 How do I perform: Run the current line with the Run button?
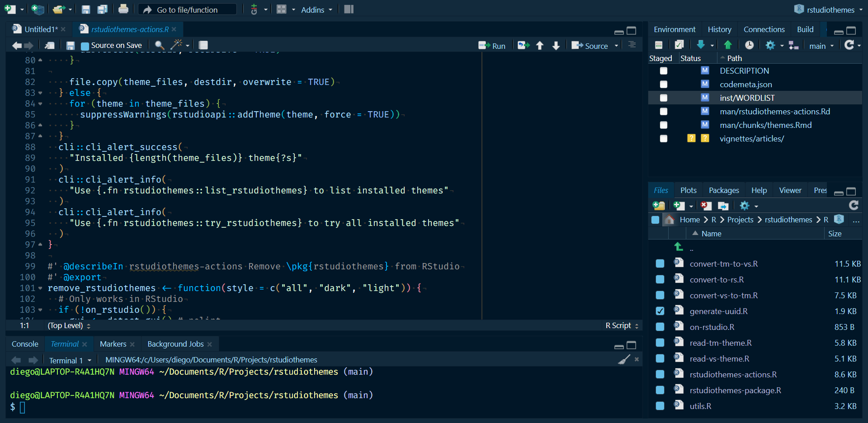tap(493, 45)
